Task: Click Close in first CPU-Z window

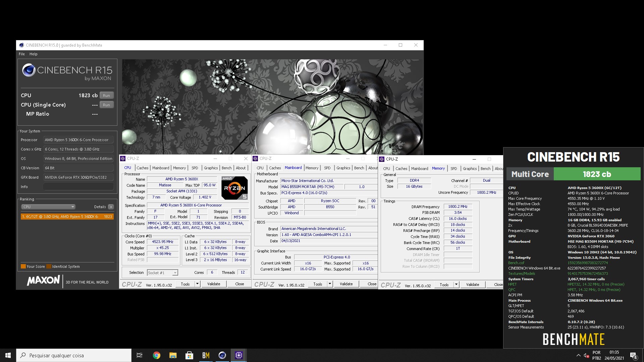Action: (x=239, y=284)
